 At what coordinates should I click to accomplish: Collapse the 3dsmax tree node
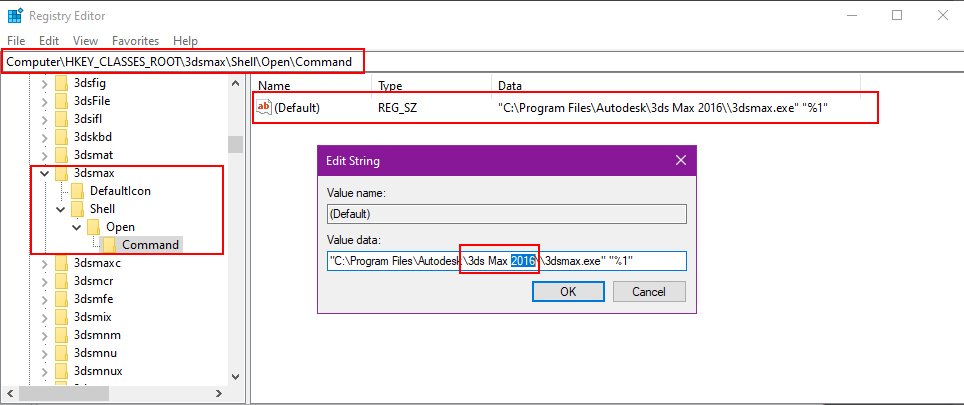[x=44, y=173]
